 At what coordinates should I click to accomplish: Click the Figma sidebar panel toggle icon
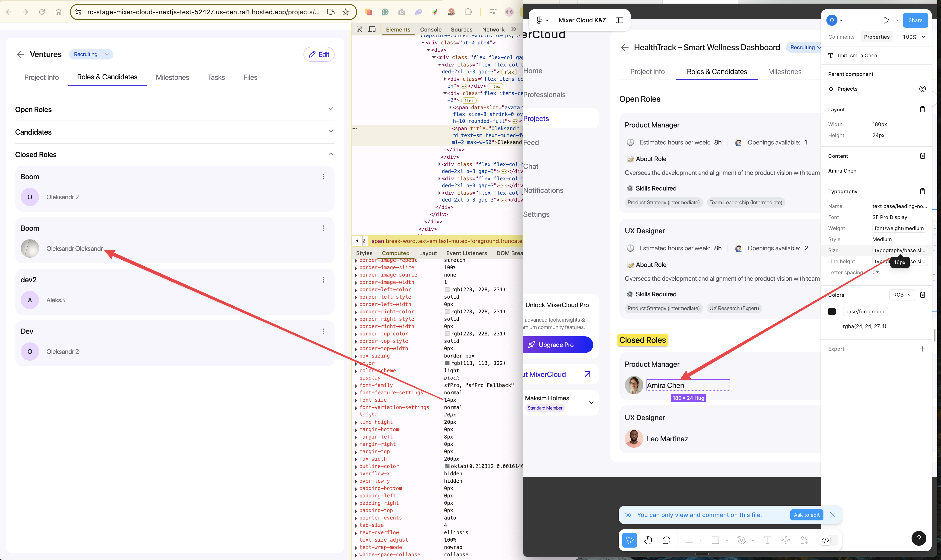tap(620, 20)
